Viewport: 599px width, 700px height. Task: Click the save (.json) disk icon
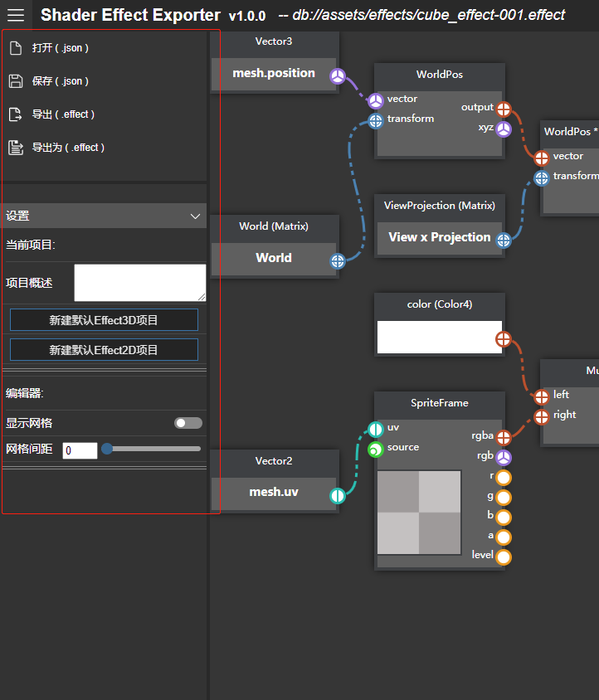click(x=15, y=81)
